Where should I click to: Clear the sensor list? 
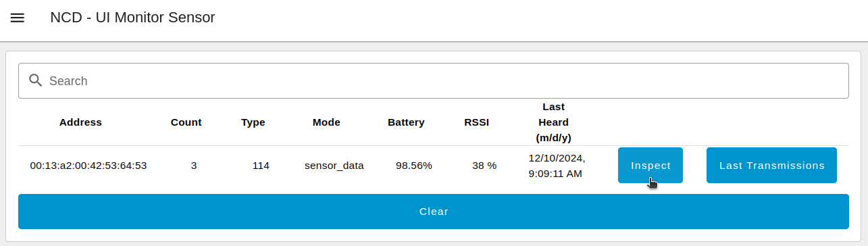[x=433, y=212]
